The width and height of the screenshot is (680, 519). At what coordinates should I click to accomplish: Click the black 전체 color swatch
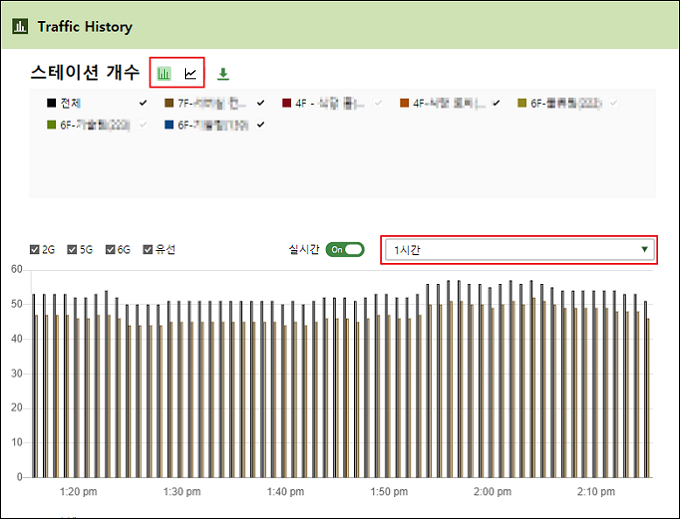click(x=52, y=103)
